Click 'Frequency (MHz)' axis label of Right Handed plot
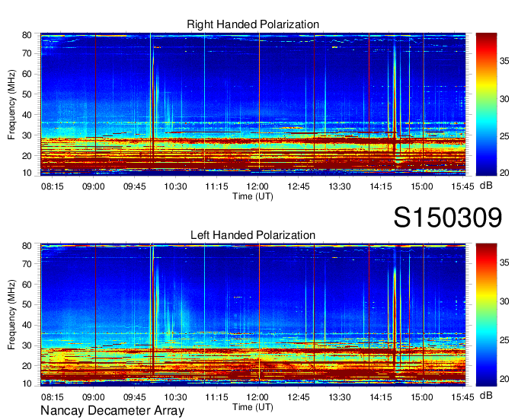 coord(11,104)
